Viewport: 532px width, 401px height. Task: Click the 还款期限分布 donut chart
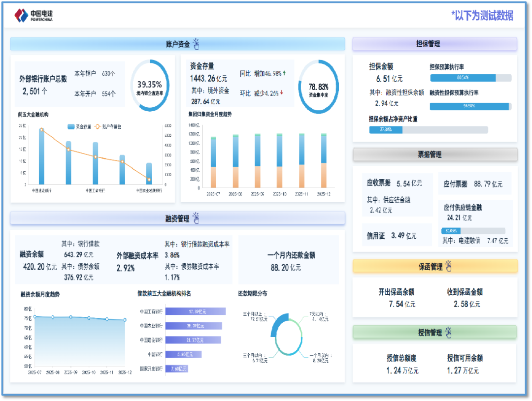(287, 334)
